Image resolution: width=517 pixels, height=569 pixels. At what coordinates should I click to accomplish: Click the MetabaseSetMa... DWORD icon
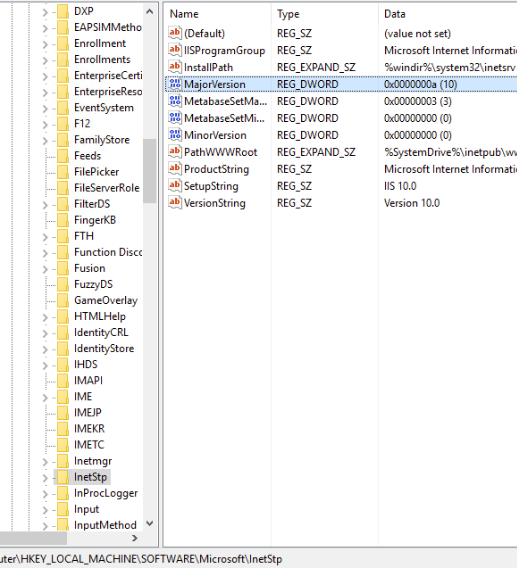click(175, 101)
